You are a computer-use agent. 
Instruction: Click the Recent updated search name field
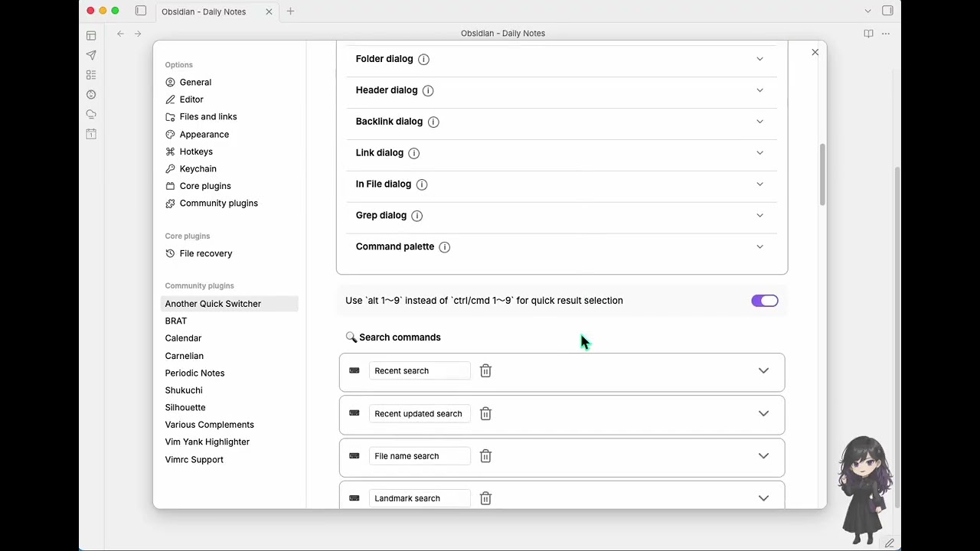tap(420, 414)
